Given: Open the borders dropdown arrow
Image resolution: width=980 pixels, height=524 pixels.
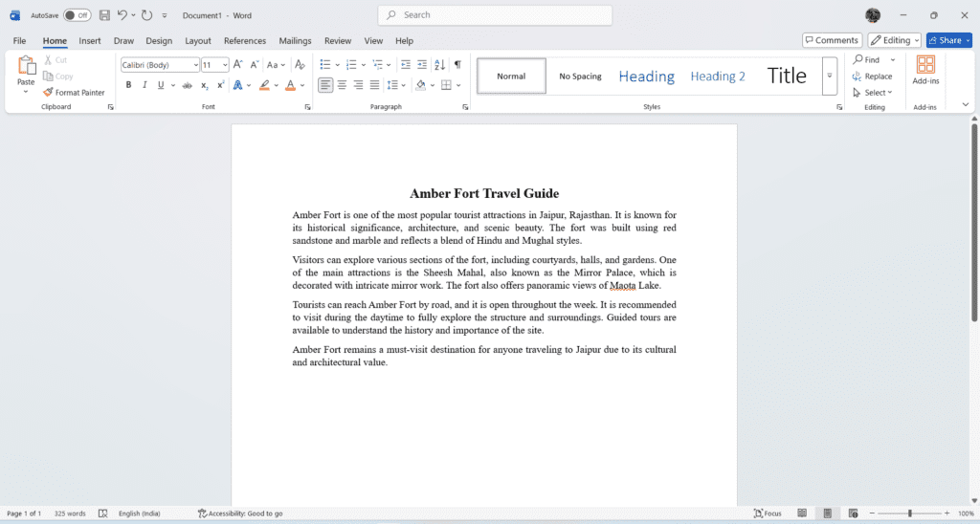Looking at the screenshot, I should (458, 85).
